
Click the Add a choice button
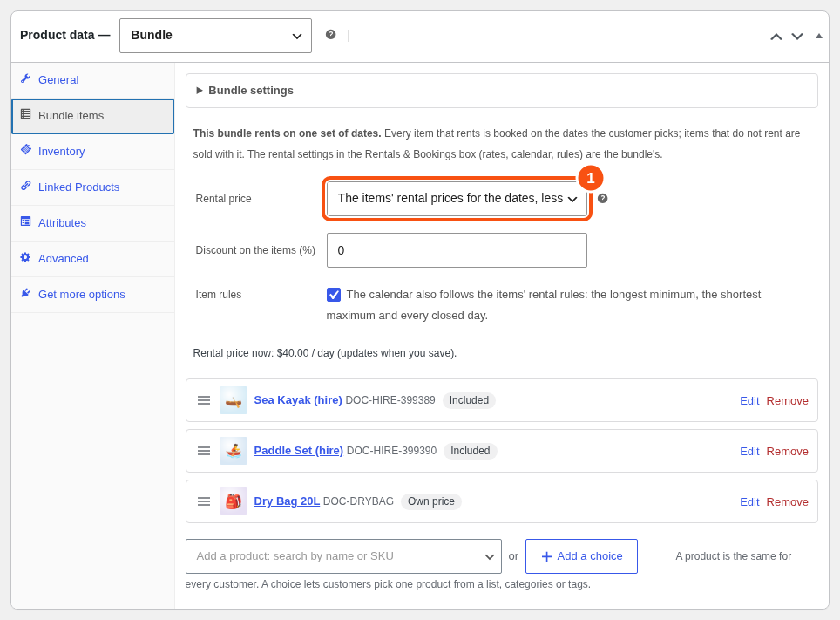pos(581,556)
